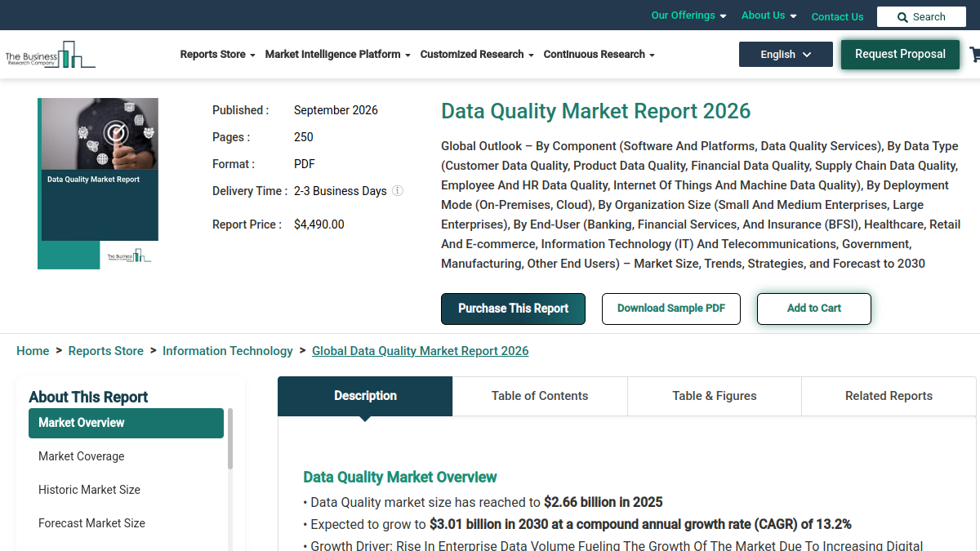Go to Reports Store breadcrumb

point(106,351)
